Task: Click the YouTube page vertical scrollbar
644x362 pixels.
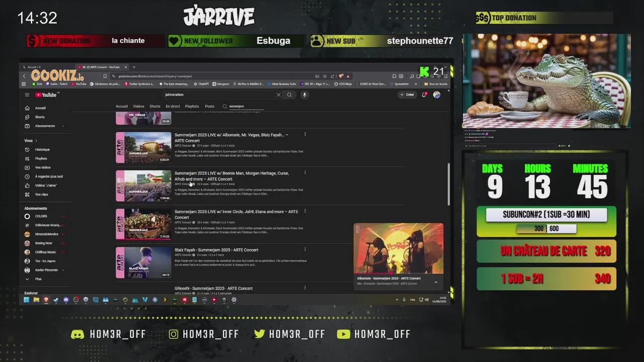Action: pos(448,184)
